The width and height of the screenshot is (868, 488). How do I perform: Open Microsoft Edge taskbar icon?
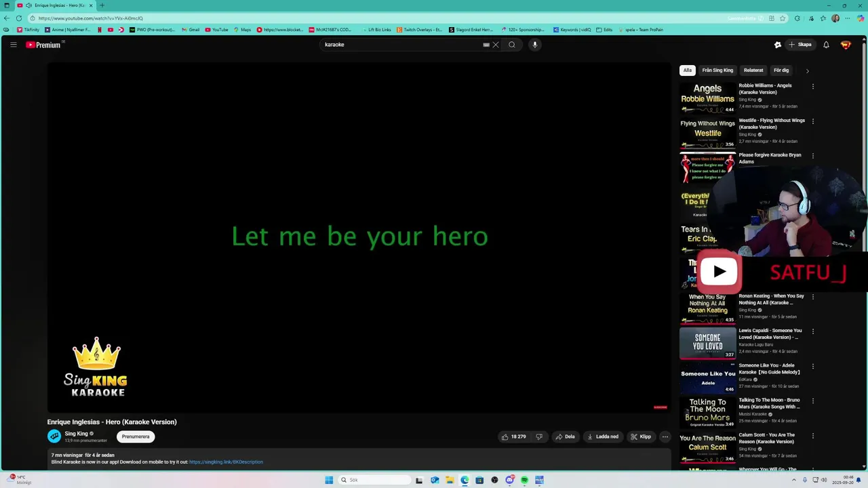(x=465, y=480)
